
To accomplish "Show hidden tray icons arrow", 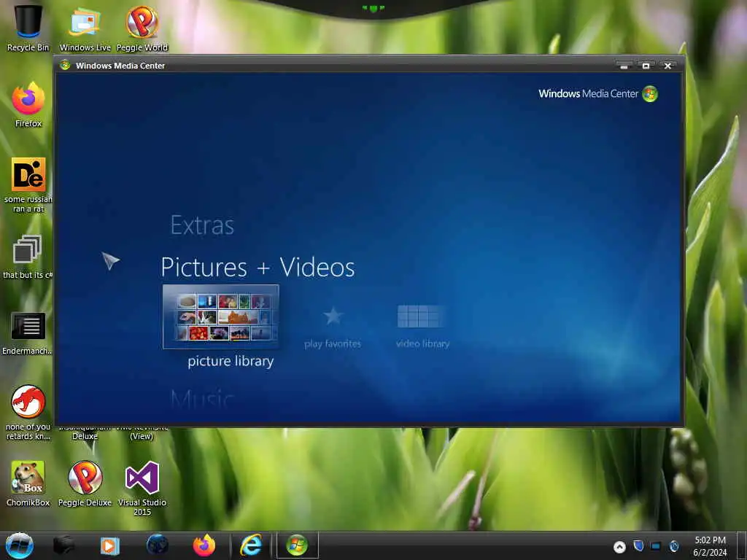I will click(x=619, y=547).
